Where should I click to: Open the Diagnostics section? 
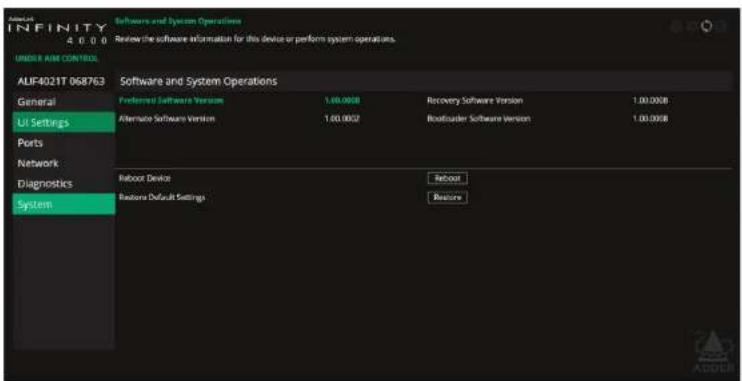tap(63, 184)
